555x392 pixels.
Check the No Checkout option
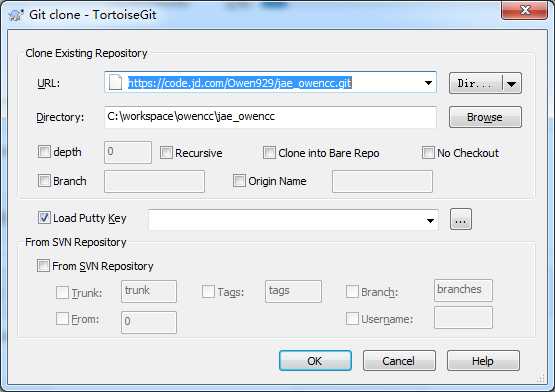tap(428, 153)
